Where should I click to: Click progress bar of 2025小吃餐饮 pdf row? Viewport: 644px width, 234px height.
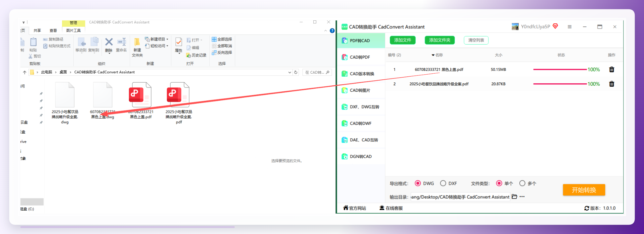(x=560, y=84)
